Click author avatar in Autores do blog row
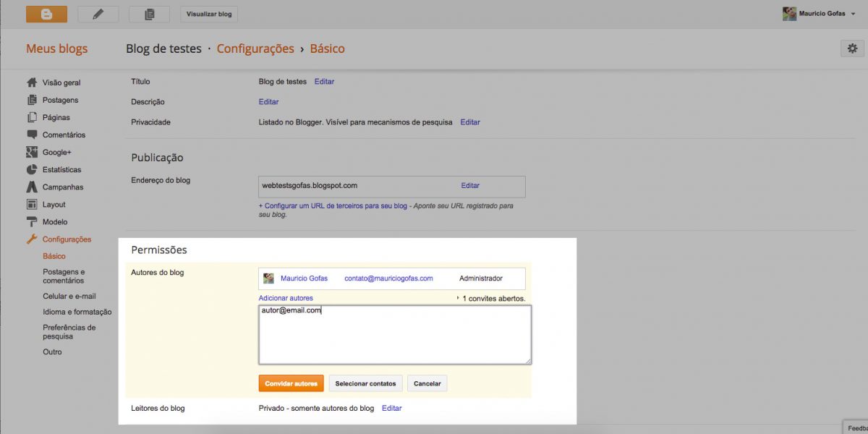Viewport: 868px width, 434px height. tap(268, 278)
